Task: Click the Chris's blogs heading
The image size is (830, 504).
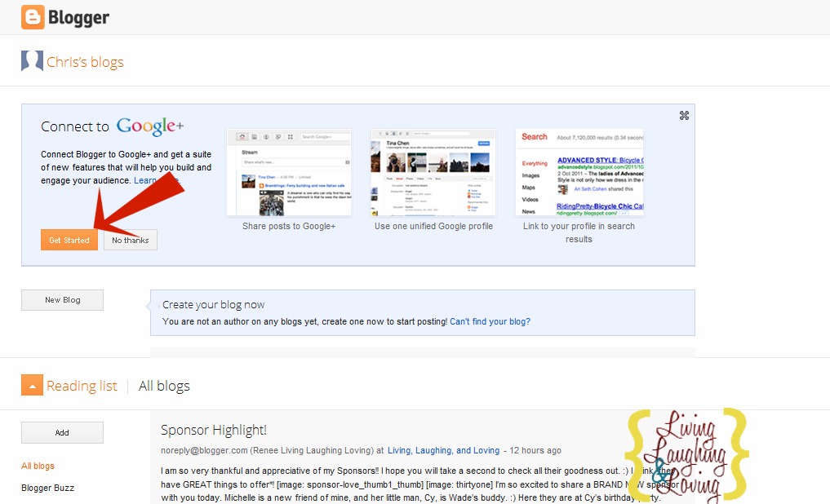Action: click(x=85, y=62)
